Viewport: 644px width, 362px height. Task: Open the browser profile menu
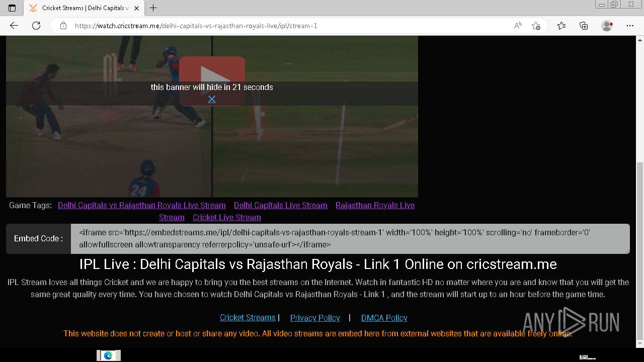(x=607, y=26)
